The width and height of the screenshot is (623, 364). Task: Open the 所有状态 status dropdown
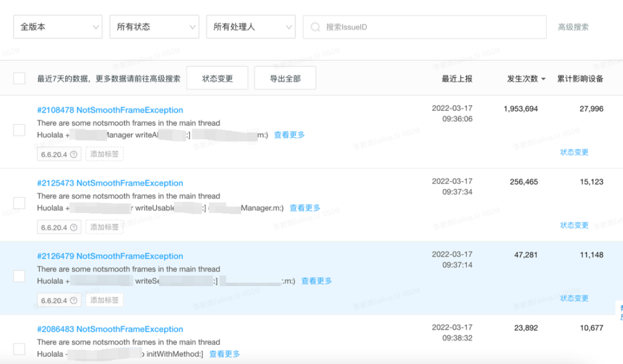point(154,27)
